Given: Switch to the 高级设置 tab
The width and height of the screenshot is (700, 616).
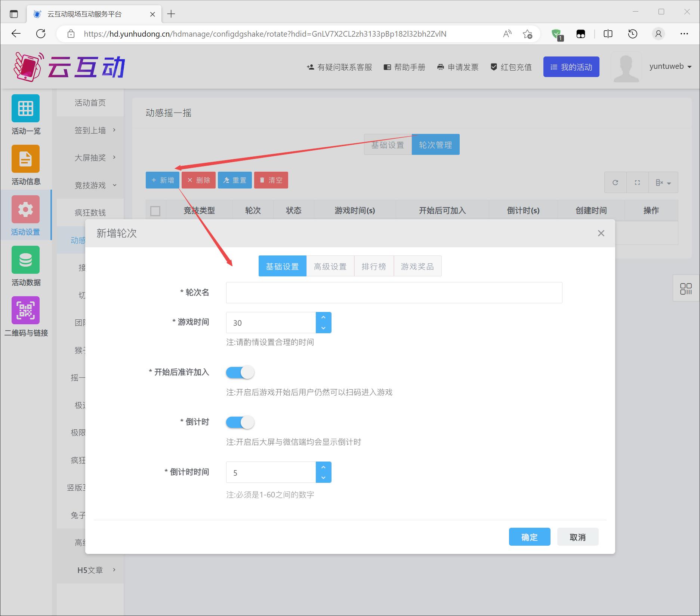Looking at the screenshot, I should [x=330, y=266].
